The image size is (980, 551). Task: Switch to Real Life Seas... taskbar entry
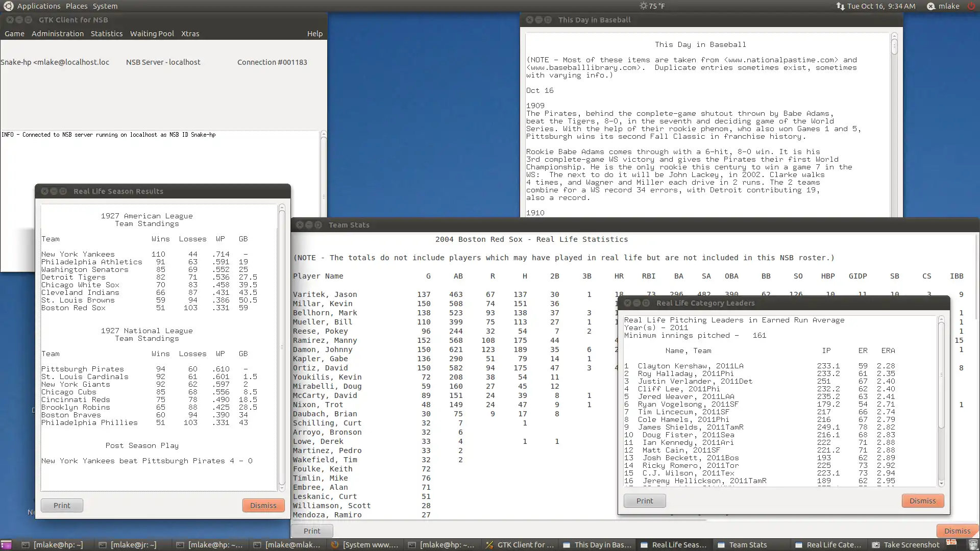(674, 545)
